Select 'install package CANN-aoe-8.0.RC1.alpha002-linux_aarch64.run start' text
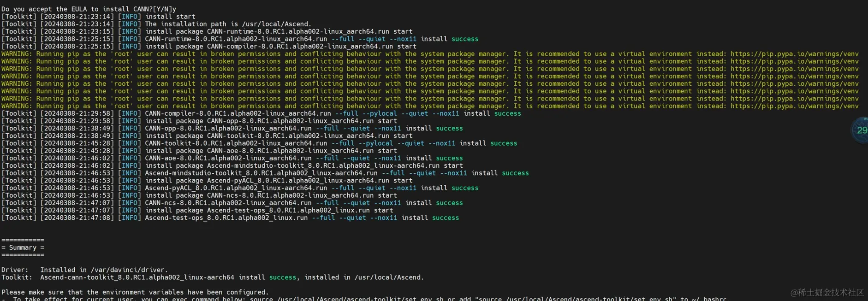The image size is (868, 301). coord(271,150)
